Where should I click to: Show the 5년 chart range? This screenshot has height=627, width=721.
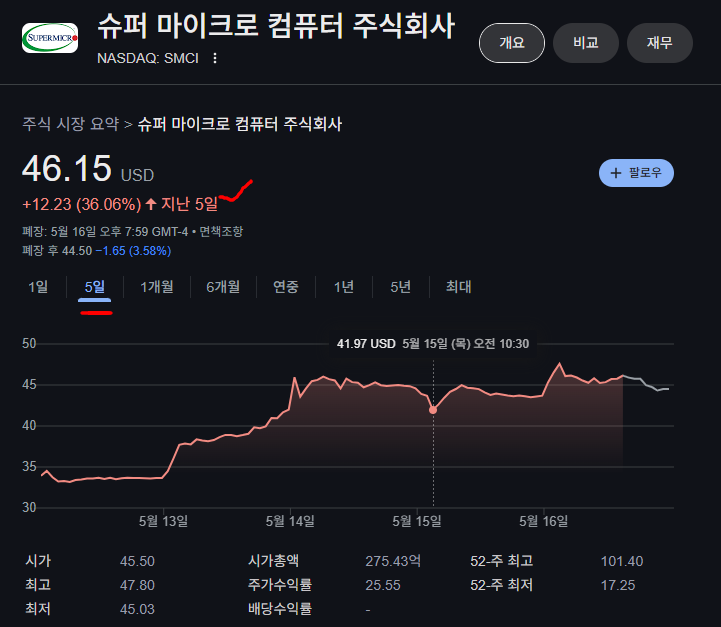point(401,287)
